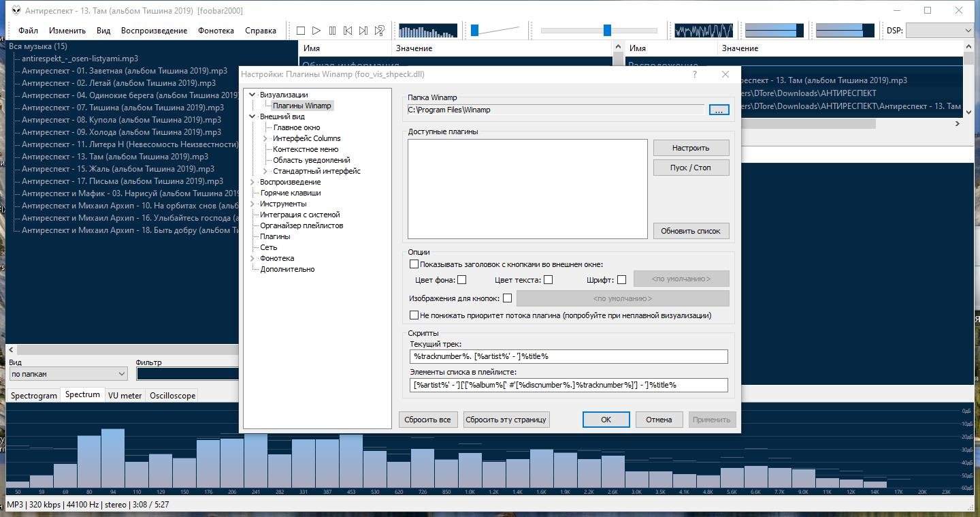Pause the current track

coord(332,31)
